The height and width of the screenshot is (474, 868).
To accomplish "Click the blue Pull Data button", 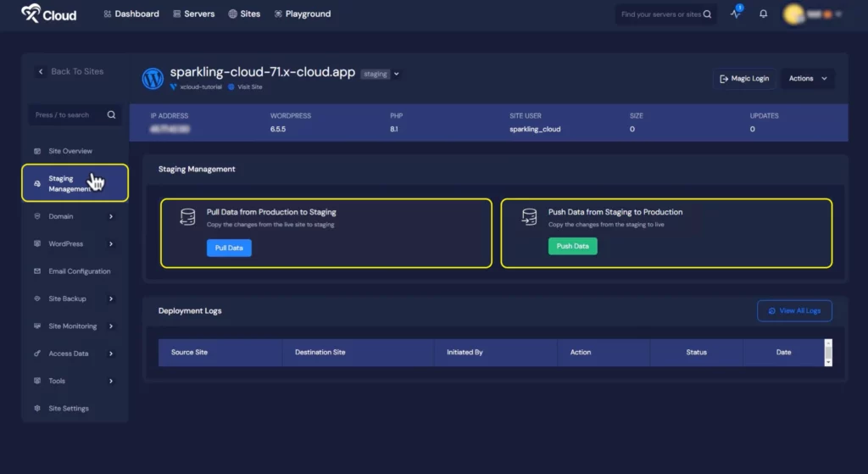I will (229, 248).
